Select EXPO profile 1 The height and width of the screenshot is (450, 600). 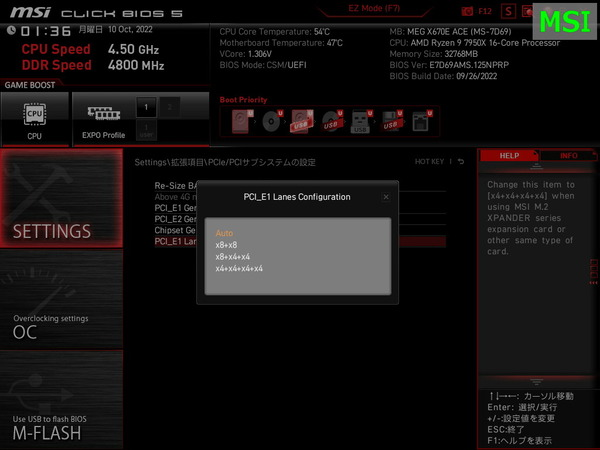click(x=146, y=107)
